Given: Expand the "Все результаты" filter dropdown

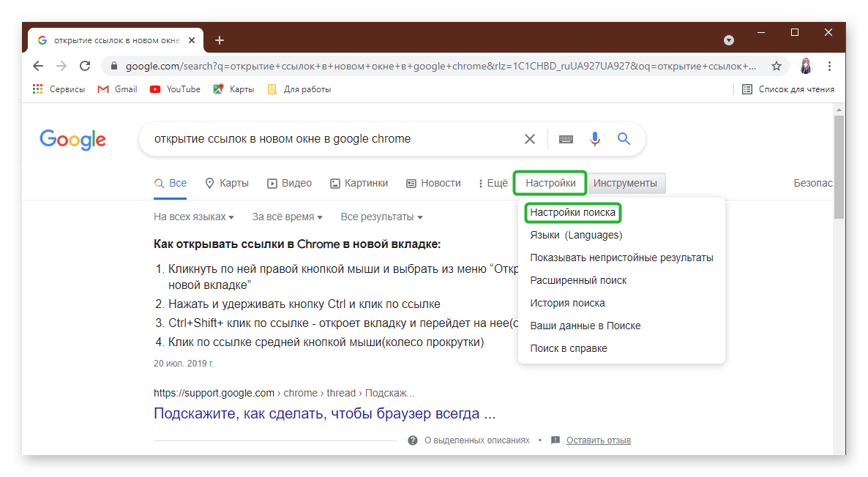Looking at the screenshot, I should 381,217.
